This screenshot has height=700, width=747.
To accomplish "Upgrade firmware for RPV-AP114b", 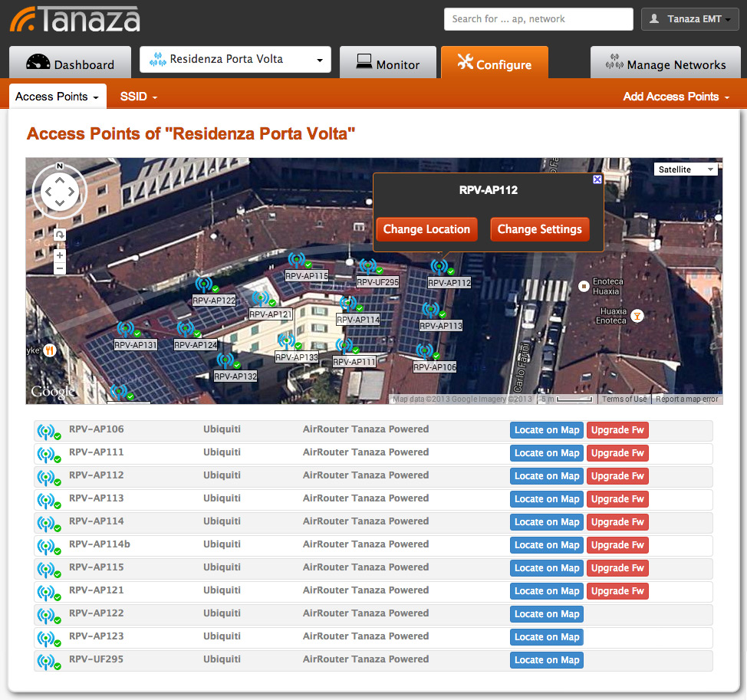I will [617, 545].
